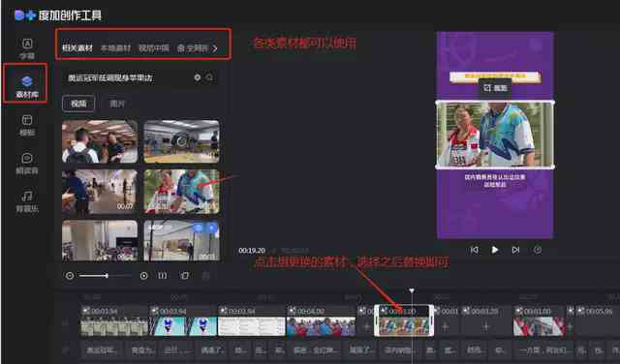This screenshot has width=620, height=364.
Task: Select the timeline clip with cyan mascot graphic
Action: point(183,320)
